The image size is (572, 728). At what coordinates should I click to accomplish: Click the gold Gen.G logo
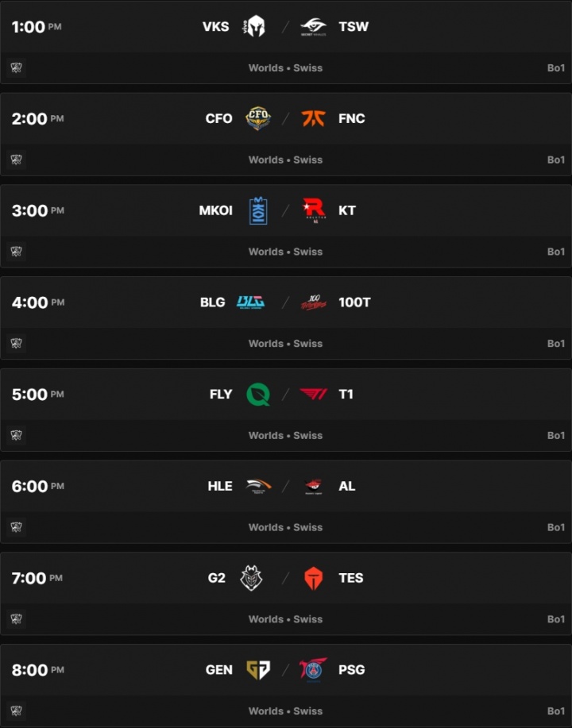point(257,669)
